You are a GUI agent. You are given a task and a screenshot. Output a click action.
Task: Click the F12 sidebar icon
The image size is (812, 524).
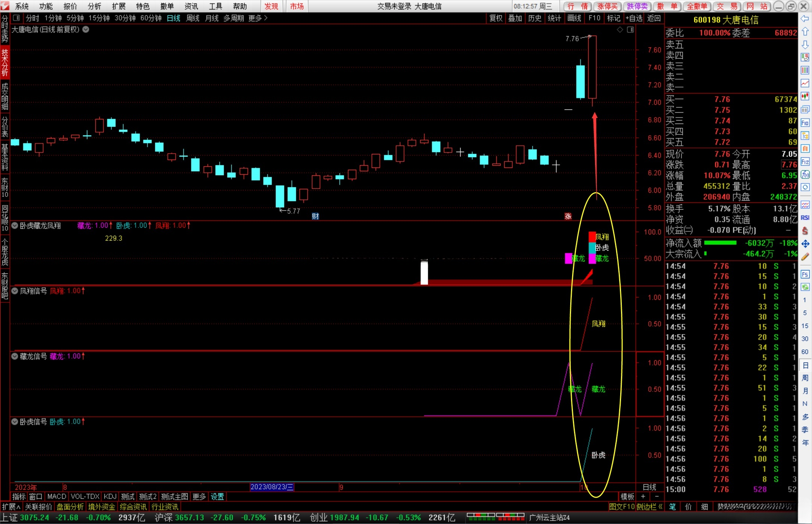pyautogui.click(x=804, y=162)
